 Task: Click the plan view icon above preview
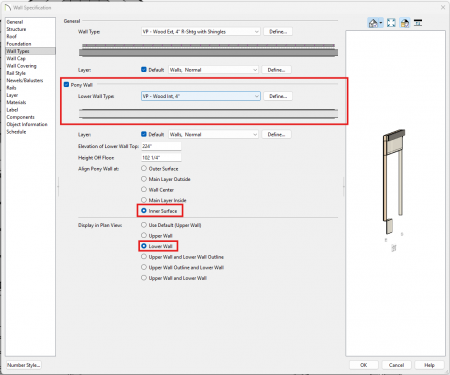[418, 23]
